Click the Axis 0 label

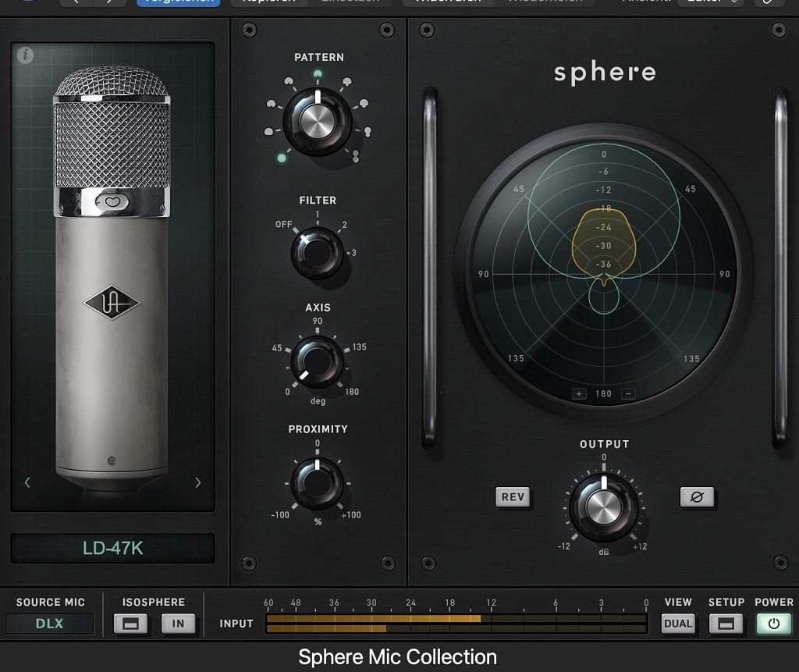[287, 392]
